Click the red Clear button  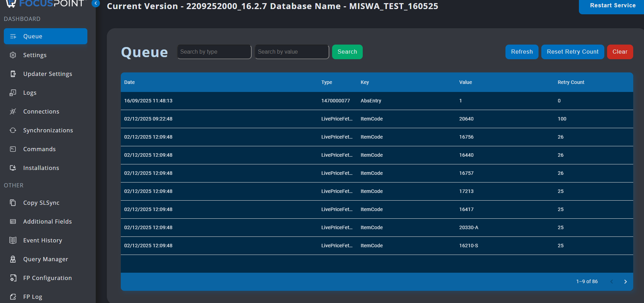[x=620, y=52]
